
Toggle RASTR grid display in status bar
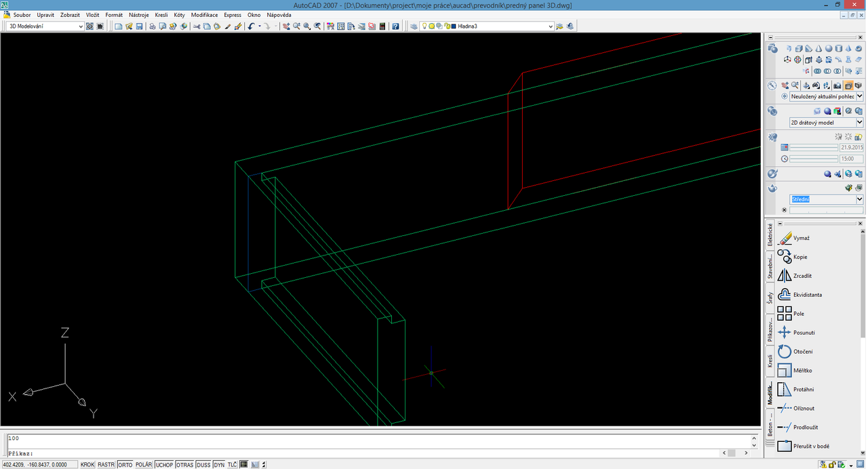pos(106,465)
